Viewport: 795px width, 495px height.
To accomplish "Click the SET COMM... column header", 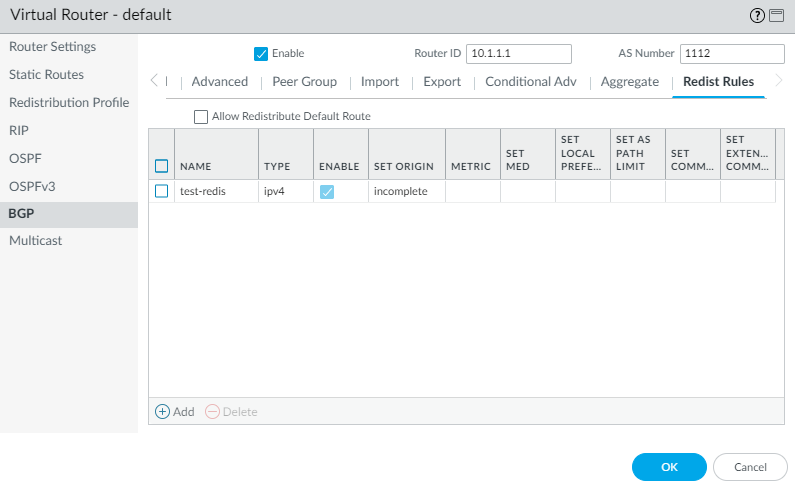I will [693, 154].
